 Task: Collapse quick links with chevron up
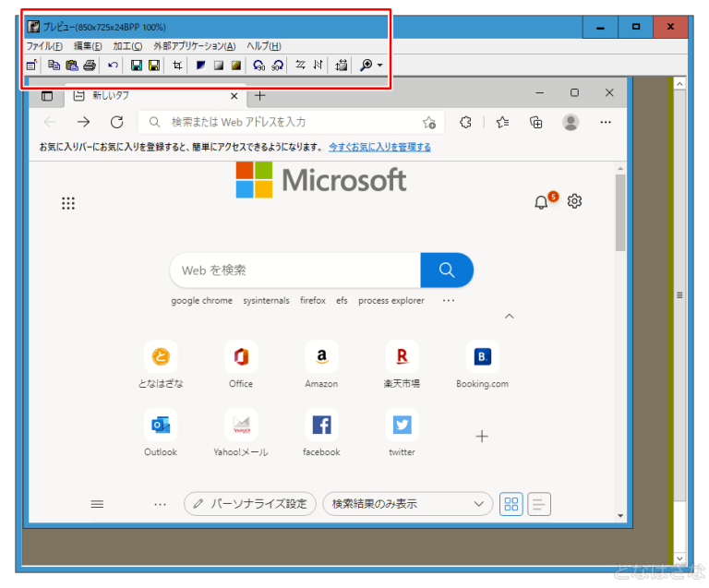(510, 317)
